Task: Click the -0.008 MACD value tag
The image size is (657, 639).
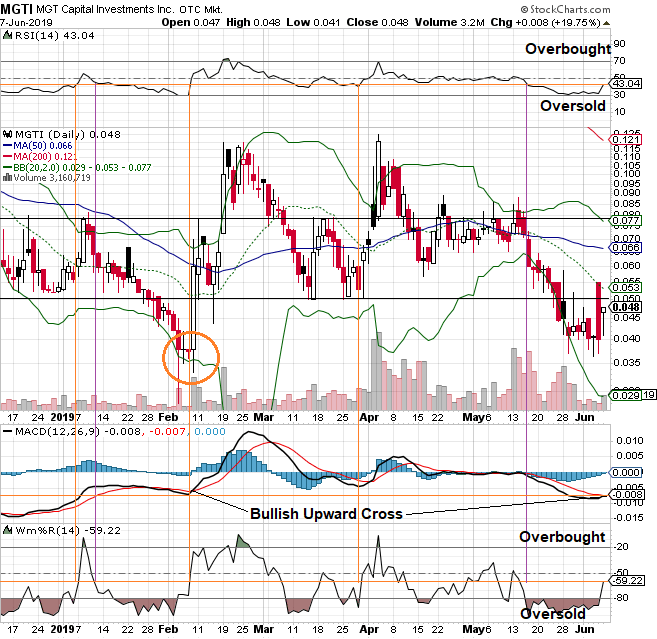Action: (626, 494)
